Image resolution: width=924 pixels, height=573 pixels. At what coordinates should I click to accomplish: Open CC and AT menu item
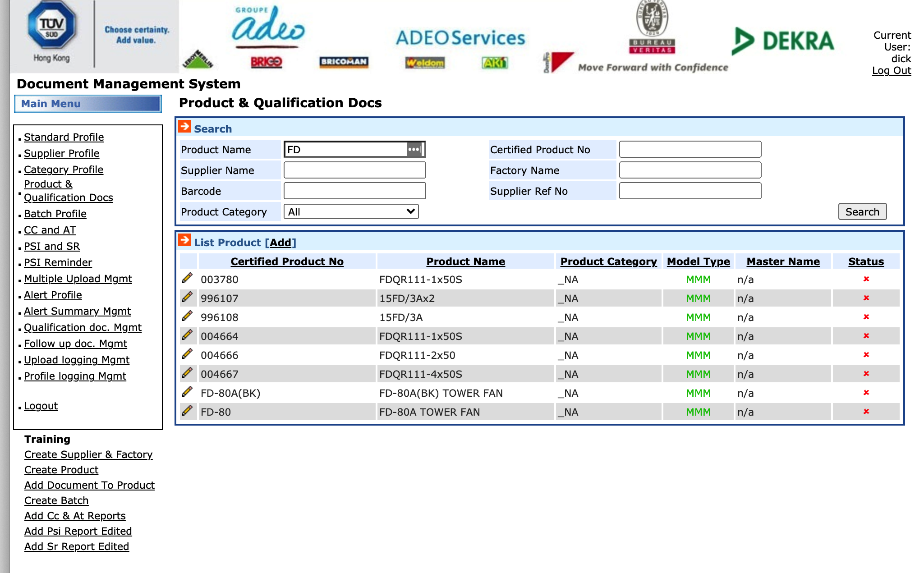coord(50,230)
